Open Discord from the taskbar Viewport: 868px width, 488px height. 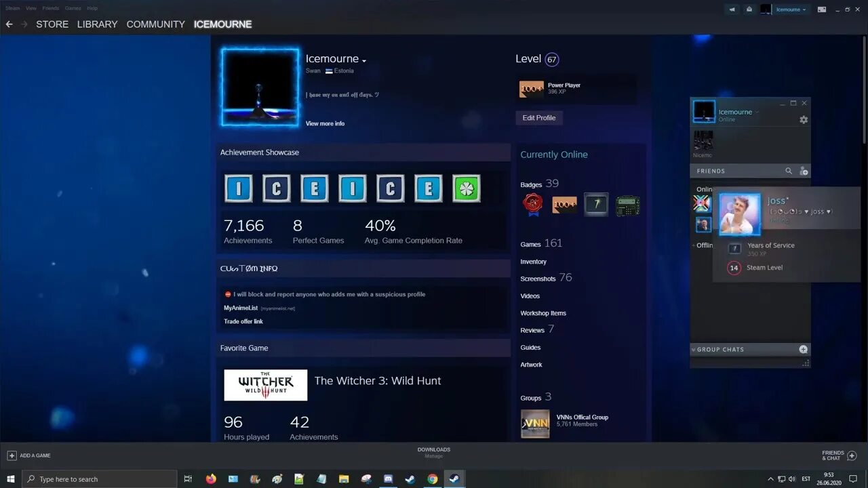pos(388,479)
